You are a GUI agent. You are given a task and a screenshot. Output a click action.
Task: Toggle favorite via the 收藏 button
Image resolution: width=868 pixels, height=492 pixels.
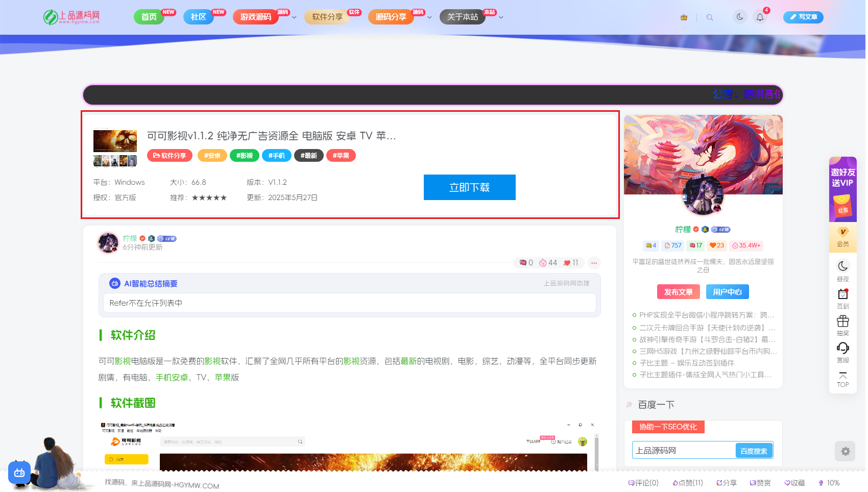pos(794,483)
